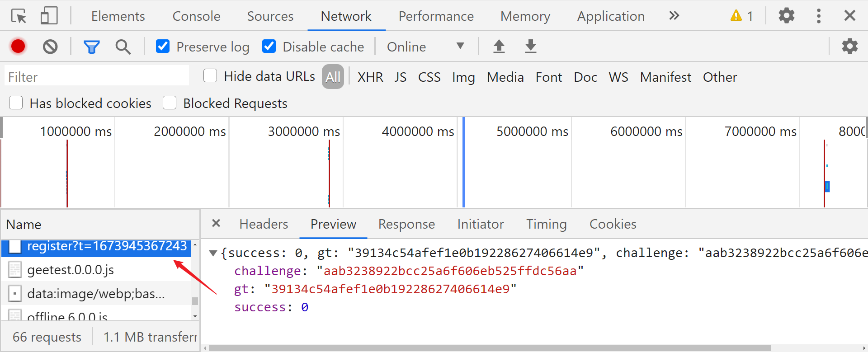The height and width of the screenshot is (352, 868).
Task: Collapse the JSON response object triangle
Action: point(213,253)
